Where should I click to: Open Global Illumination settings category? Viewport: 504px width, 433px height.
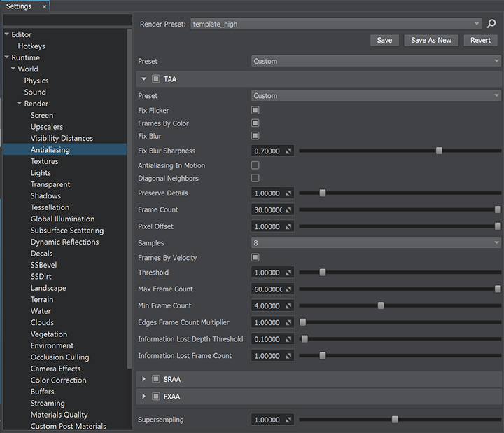coord(62,219)
